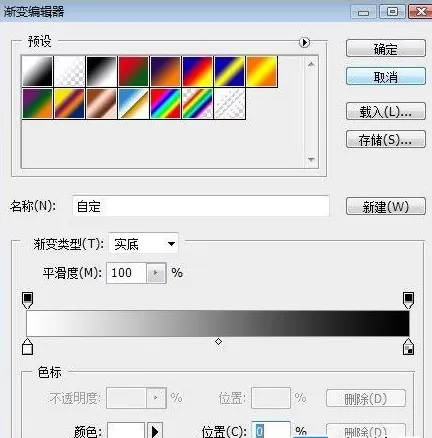Choose the red to green gradient preset
The height and width of the screenshot is (438, 432).
[133, 71]
